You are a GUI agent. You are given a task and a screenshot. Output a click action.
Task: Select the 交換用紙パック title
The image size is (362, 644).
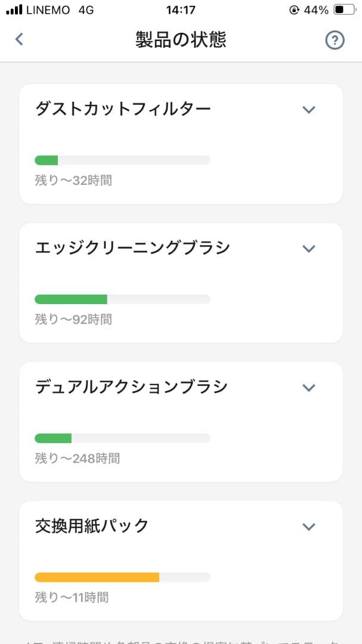92,526
